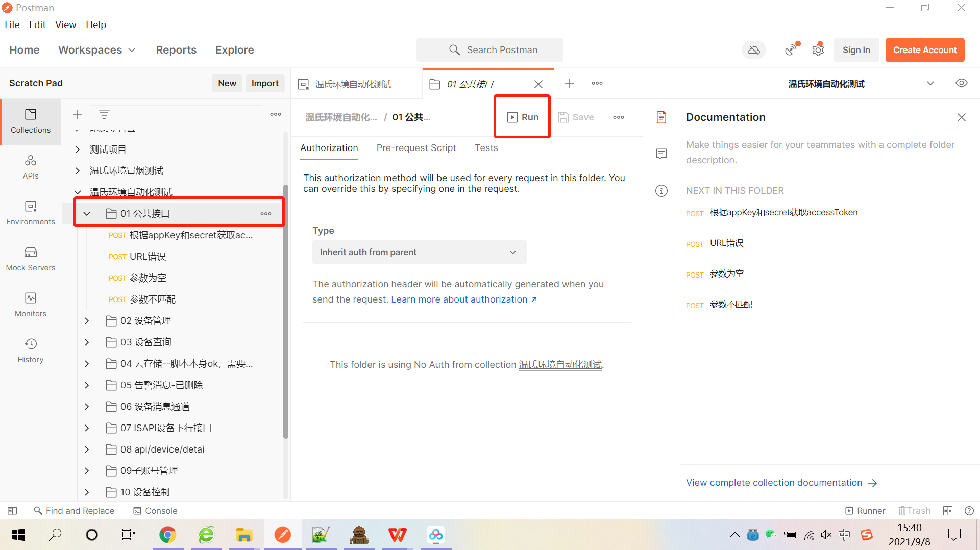Screen dimensions: 980x550
Task: Click the collections sidebar scrollbar
Action: tap(286, 311)
